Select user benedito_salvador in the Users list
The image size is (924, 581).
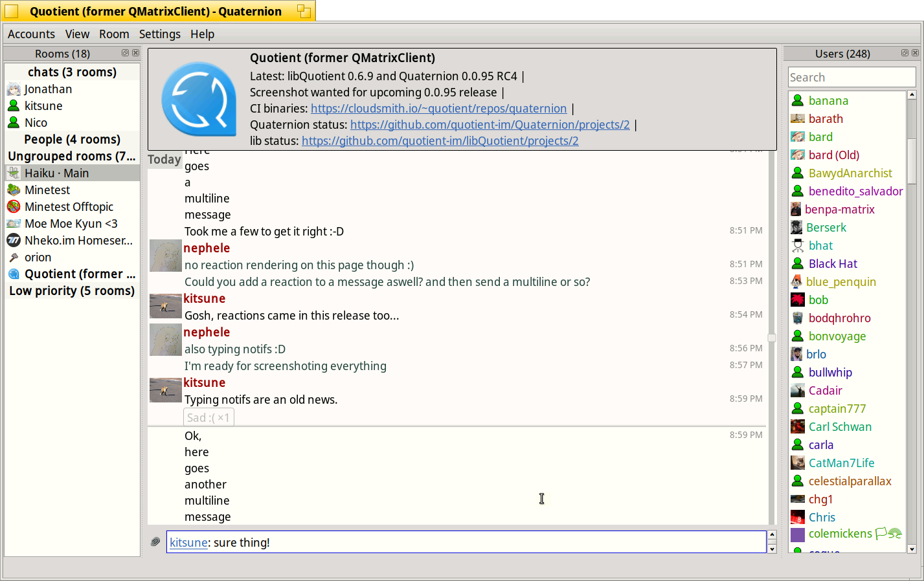847,192
